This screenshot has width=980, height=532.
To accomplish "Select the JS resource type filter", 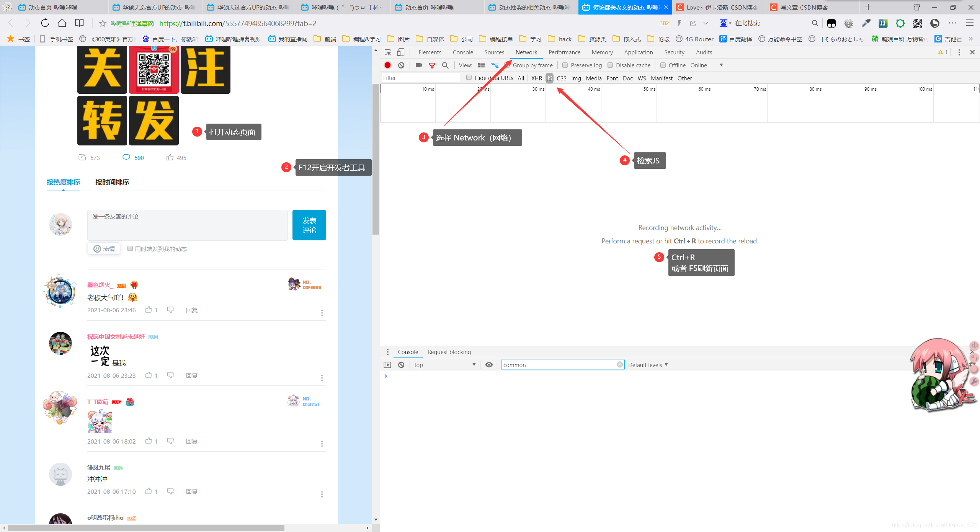I will click(x=550, y=78).
